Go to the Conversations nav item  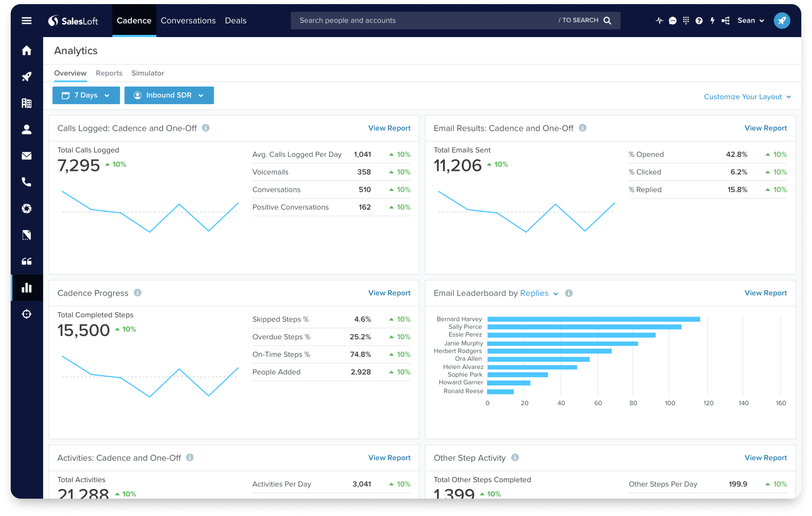188,21
